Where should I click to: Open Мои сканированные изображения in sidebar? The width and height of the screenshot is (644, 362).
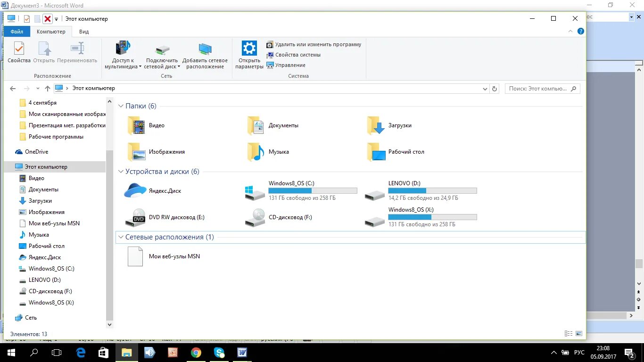coord(62,114)
